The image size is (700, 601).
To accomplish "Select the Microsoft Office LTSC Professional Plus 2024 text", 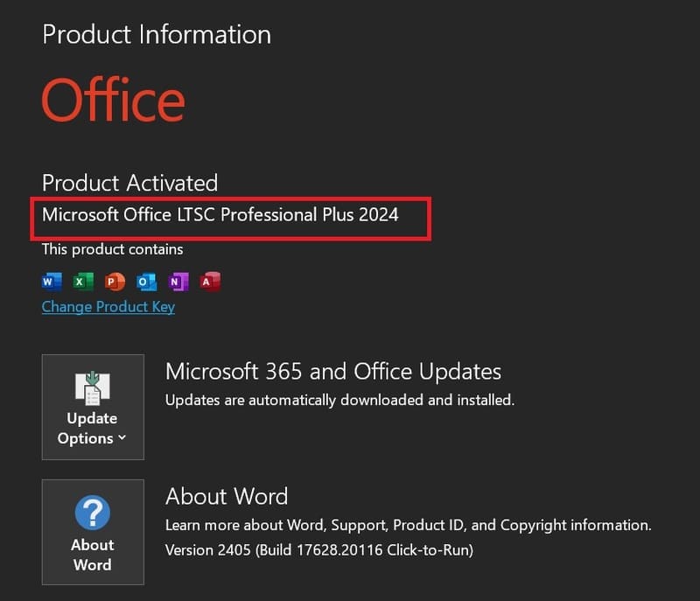I will [220, 214].
